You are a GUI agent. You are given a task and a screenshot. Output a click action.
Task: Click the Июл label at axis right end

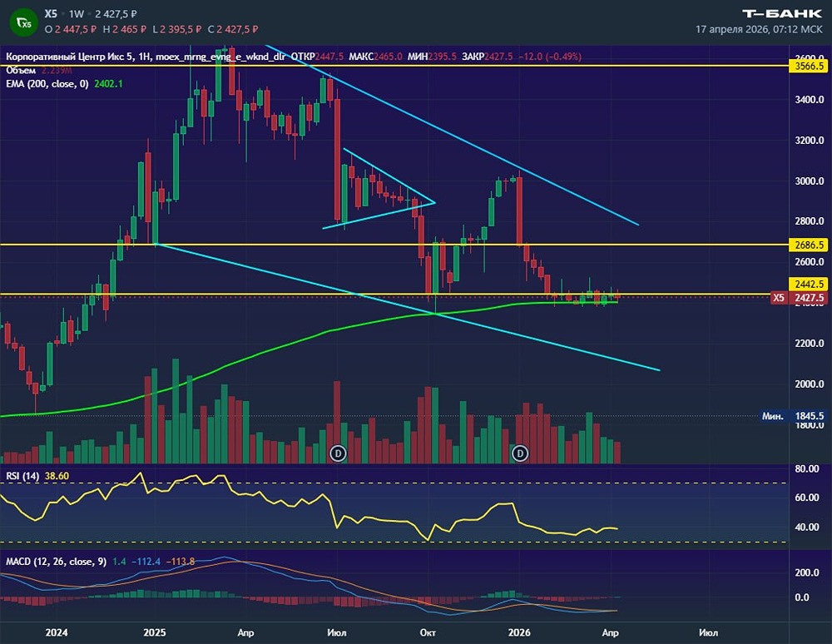click(x=708, y=632)
